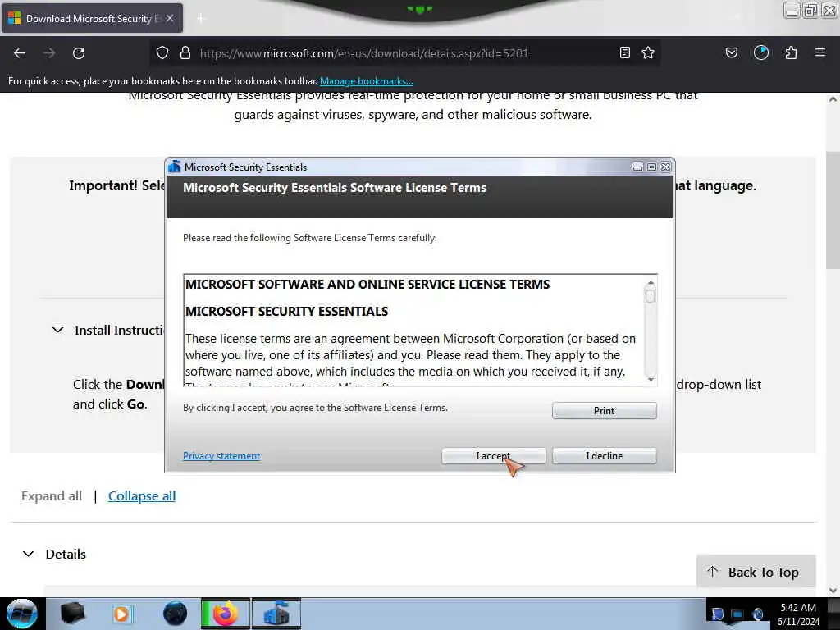Click the page scrollbar down arrow

[833, 591]
